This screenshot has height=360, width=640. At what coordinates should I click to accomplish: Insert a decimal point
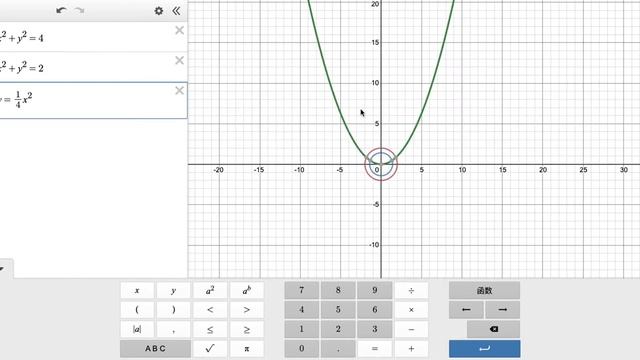coord(338,349)
